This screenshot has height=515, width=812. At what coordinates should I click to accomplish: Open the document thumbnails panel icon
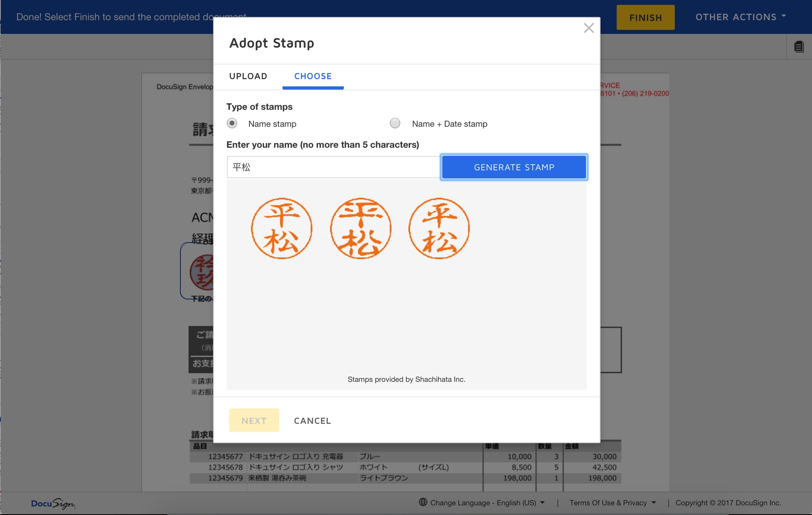798,46
